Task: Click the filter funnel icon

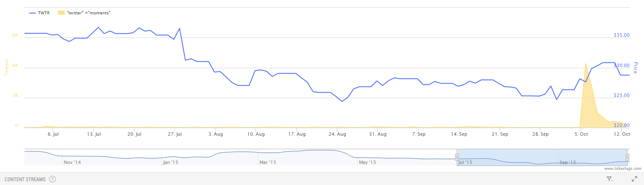Action: [x=609, y=179]
